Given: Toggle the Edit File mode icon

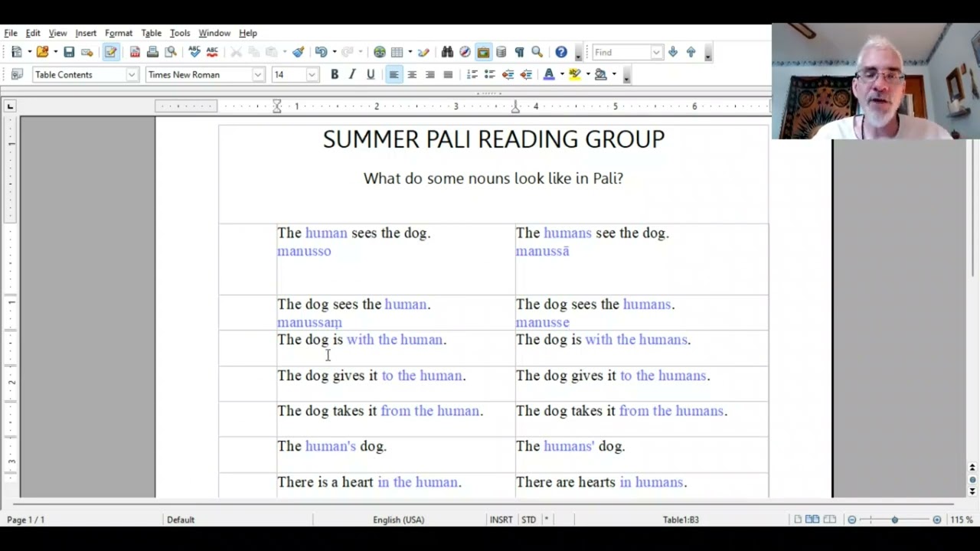Looking at the screenshot, I should (111, 52).
